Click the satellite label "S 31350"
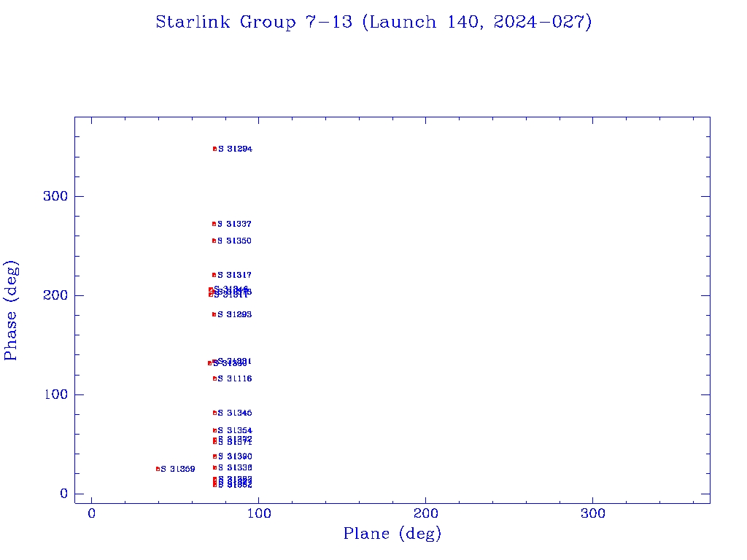The width and height of the screenshot is (747, 560). pyautogui.click(x=234, y=241)
